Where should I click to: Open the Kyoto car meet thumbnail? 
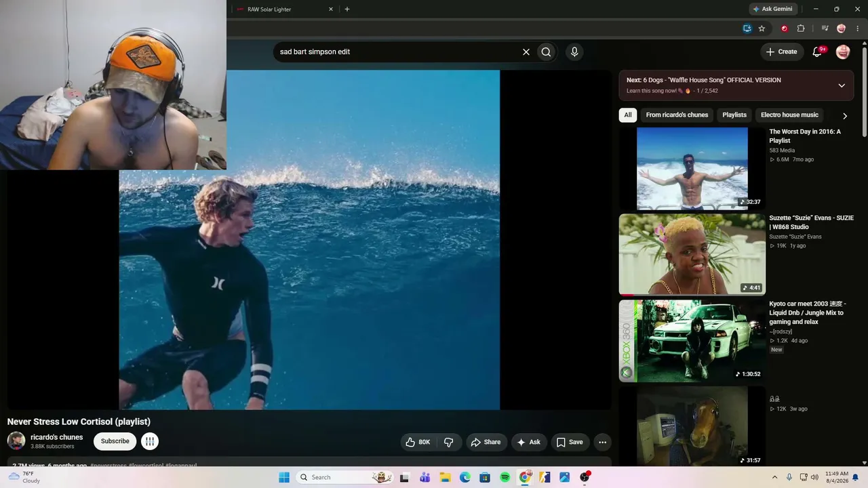coord(692,341)
